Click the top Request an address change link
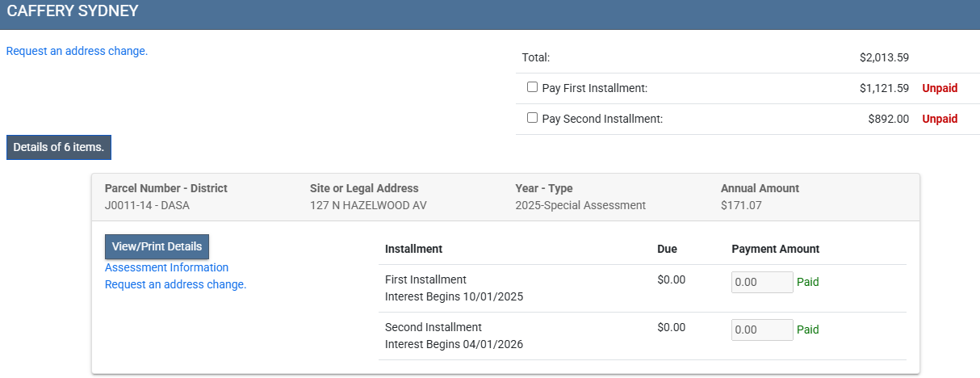The height and width of the screenshot is (378, 980). pyautogui.click(x=77, y=51)
